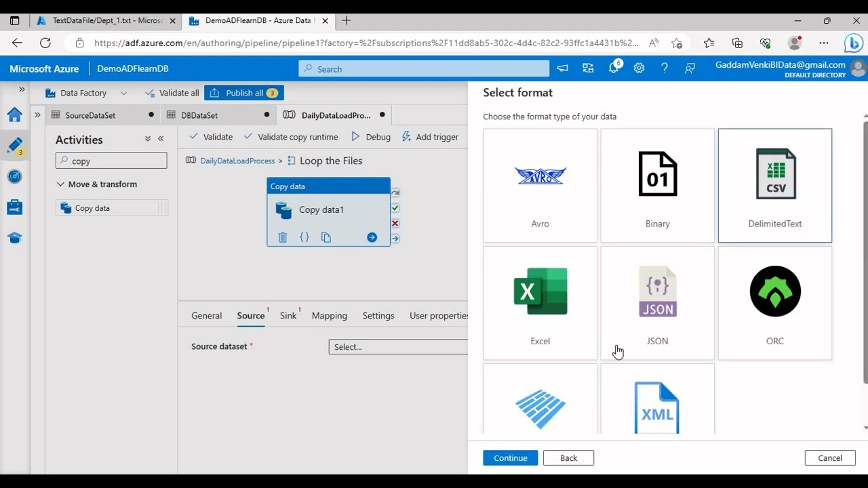The height and width of the screenshot is (488, 868).
Task: Open feedback icon in Azure header
Action: 690,68
